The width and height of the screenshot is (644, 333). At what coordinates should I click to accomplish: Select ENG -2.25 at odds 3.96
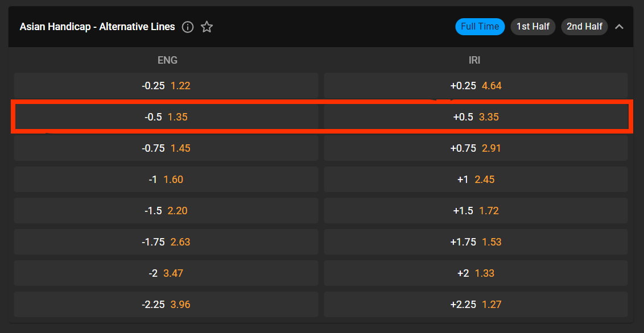point(166,304)
